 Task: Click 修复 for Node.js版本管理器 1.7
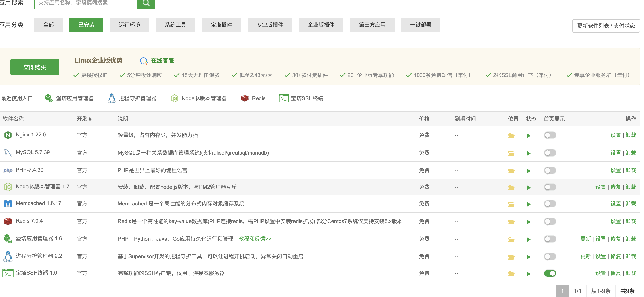(x=615, y=187)
